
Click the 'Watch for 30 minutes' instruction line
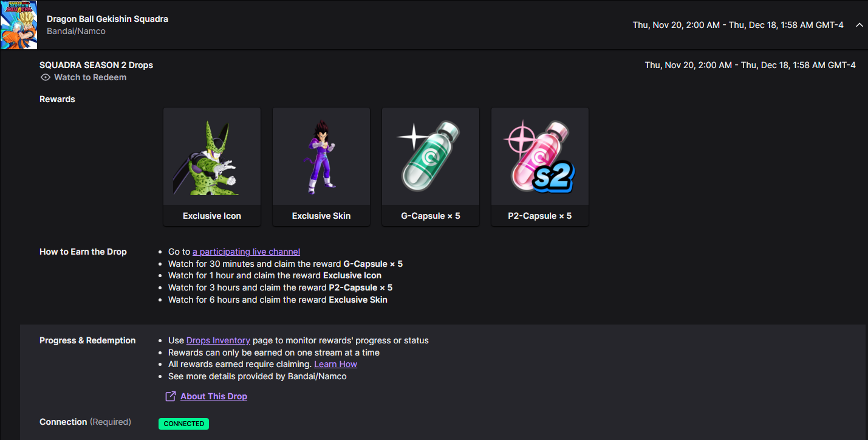coord(285,264)
